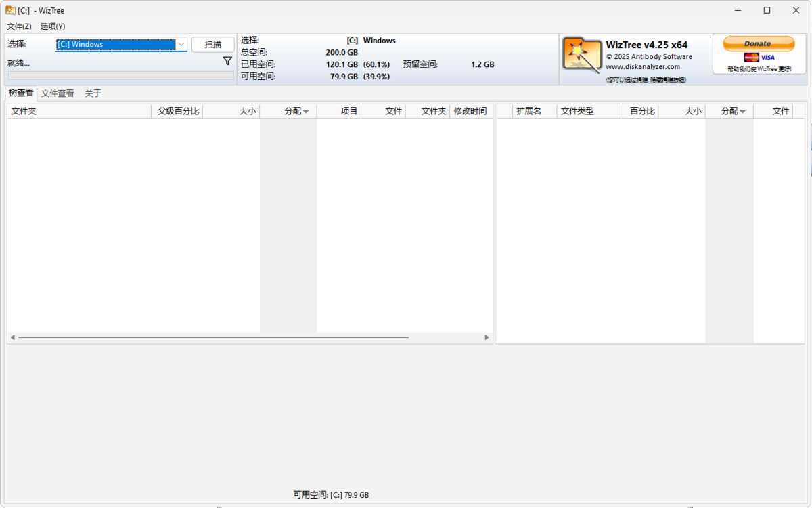This screenshot has height=508, width=812.
Task: Open the 选项(Y) menu
Action: 53,26
